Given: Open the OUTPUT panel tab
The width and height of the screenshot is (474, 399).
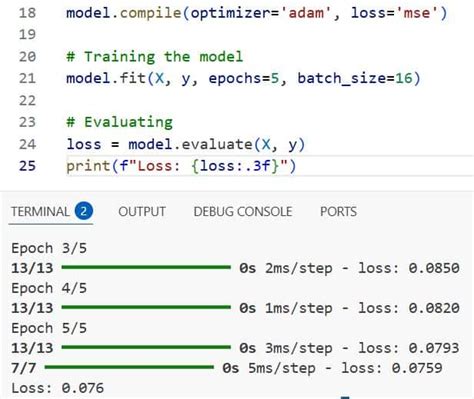Looking at the screenshot, I should [142, 212].
